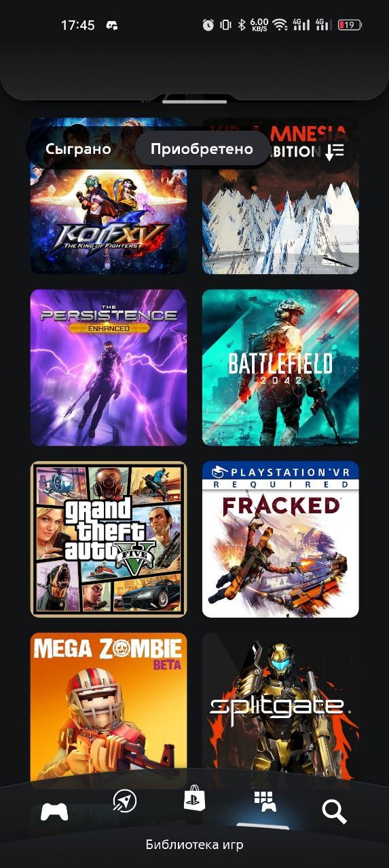Open The King of Fighters XV cover
This screenshot has width=389, height=868.
click(109, 196)
